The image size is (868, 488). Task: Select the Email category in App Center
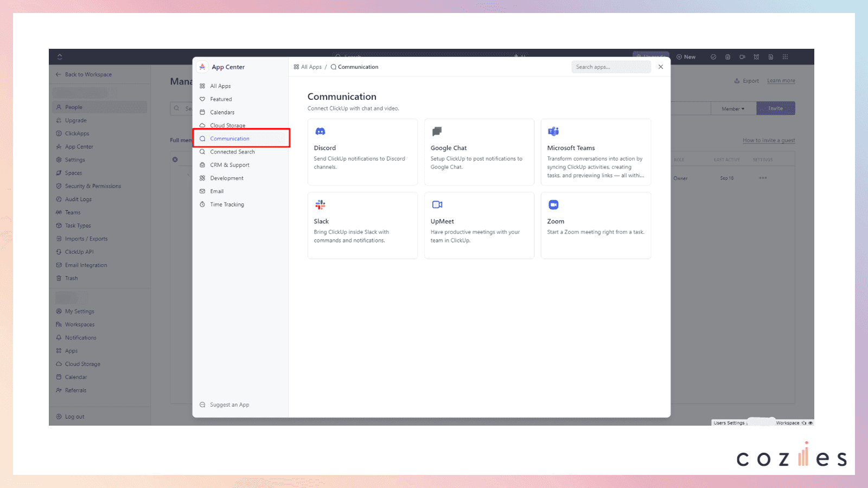point(216,191)
